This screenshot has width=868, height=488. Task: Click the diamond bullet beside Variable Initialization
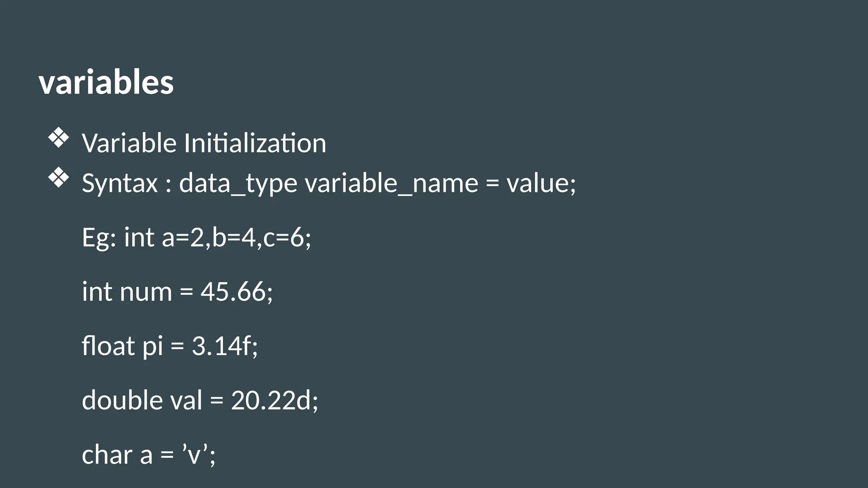58,139
